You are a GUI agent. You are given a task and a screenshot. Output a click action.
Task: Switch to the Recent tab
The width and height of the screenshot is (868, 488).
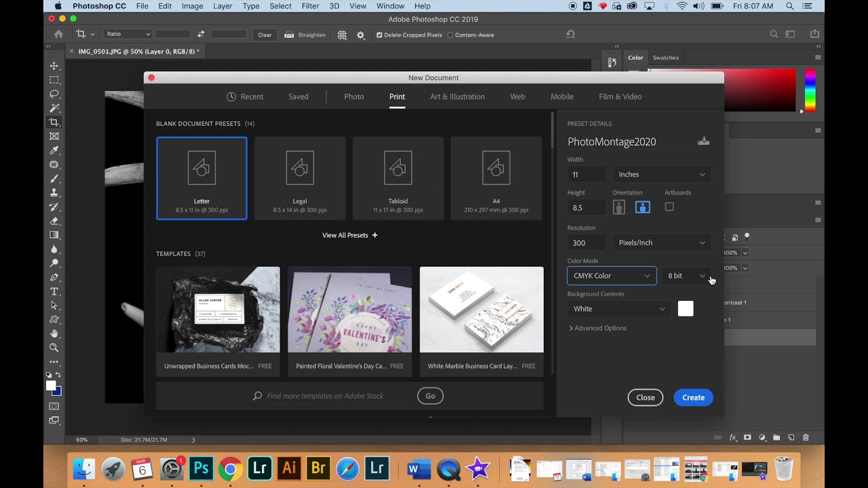coord(245,97)
